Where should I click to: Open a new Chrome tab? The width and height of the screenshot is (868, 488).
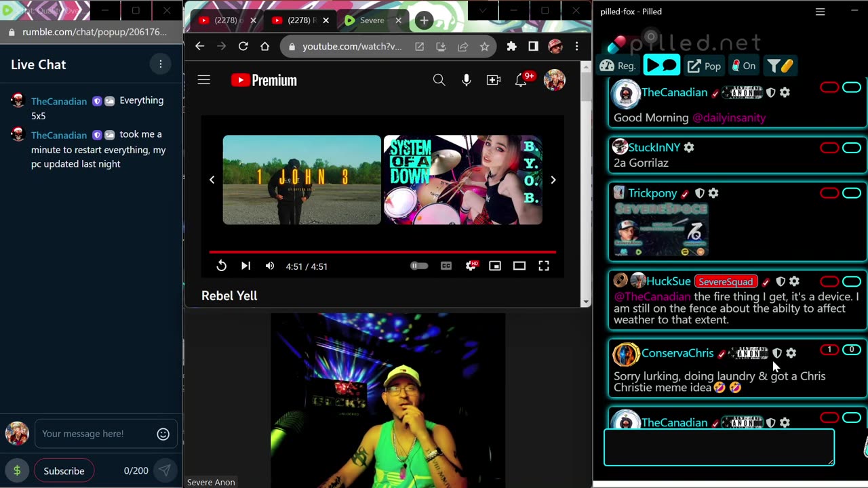424,20
